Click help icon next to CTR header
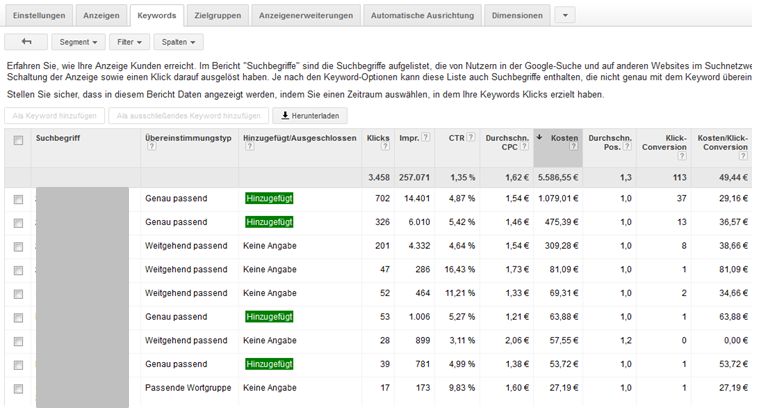The height and width of the screenshot is (408, 767). (x=471, y=137)
